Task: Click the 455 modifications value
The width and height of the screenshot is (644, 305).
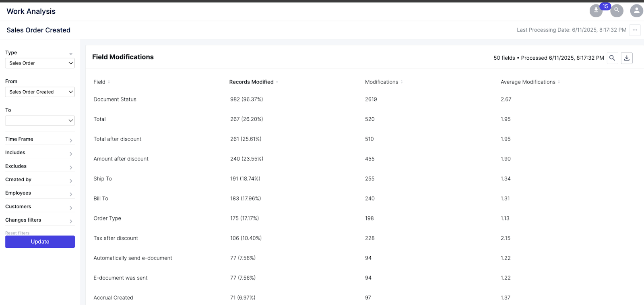Action: pyautogui.click(x=370, y=159)
